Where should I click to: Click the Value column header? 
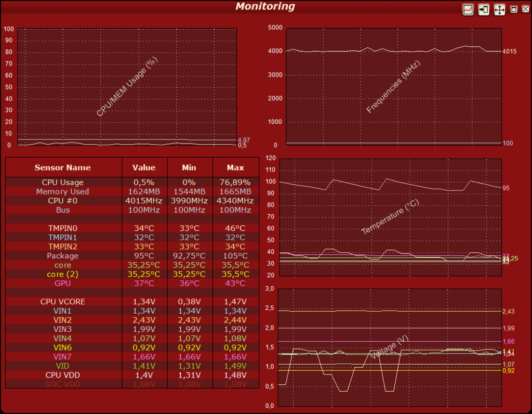144,167
